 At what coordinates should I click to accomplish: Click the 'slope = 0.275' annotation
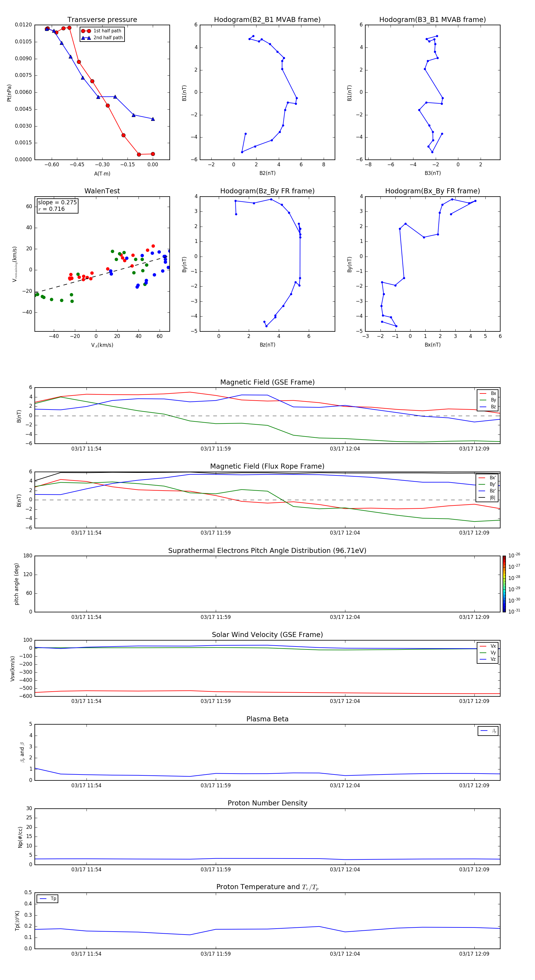coord(57,203)
